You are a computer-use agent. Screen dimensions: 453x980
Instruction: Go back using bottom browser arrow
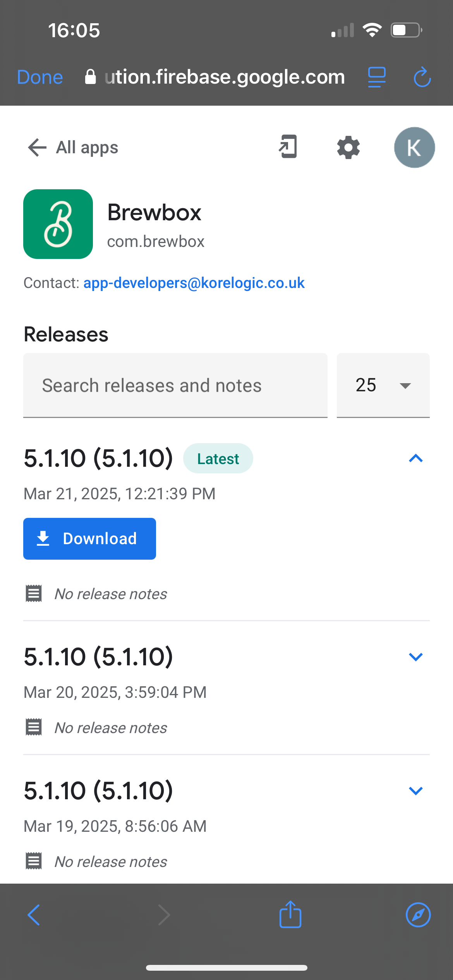[x=34, y=915]
